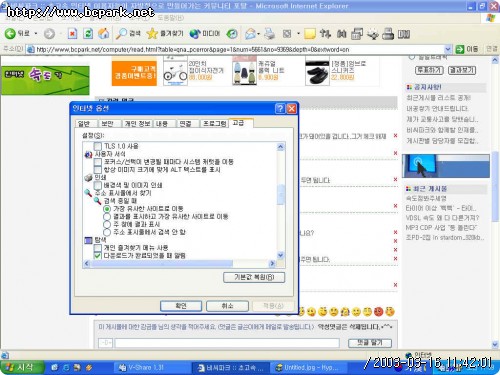Image resolution: width=500 pixels, height=375 pixels.
Task: Click the binoculars toolbar icon
Action: [341, 34]
